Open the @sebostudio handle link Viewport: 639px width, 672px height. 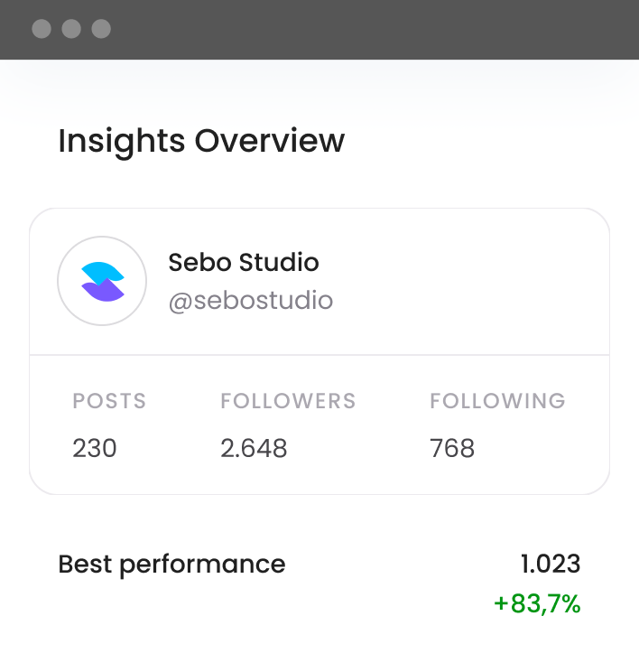(251, 301)
